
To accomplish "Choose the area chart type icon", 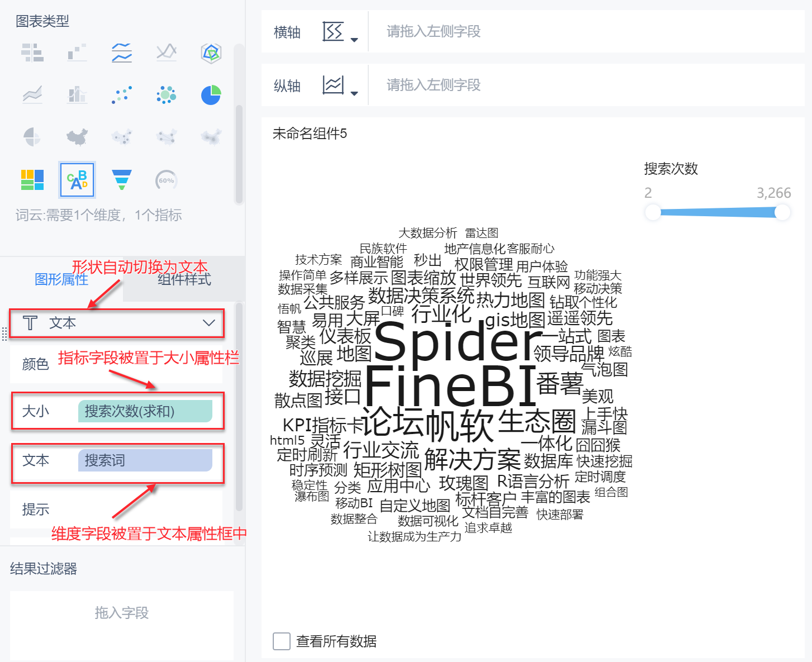I will tap(32, 94).
